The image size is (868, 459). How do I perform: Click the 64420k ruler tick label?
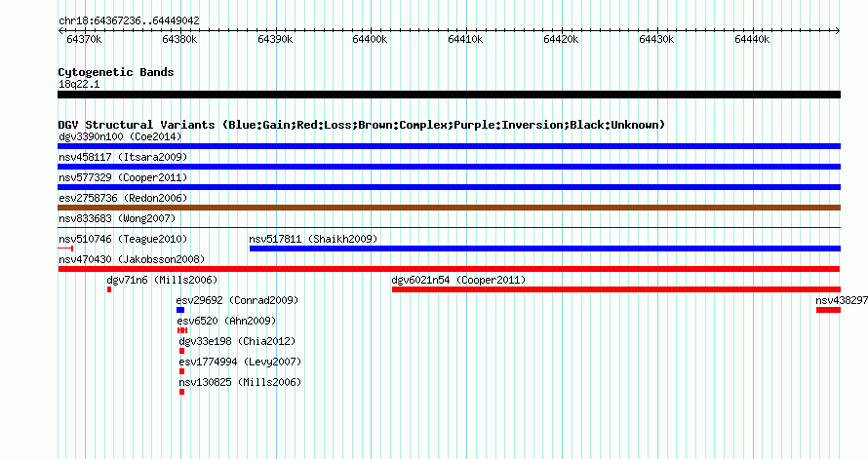click(x=561, y=39)
